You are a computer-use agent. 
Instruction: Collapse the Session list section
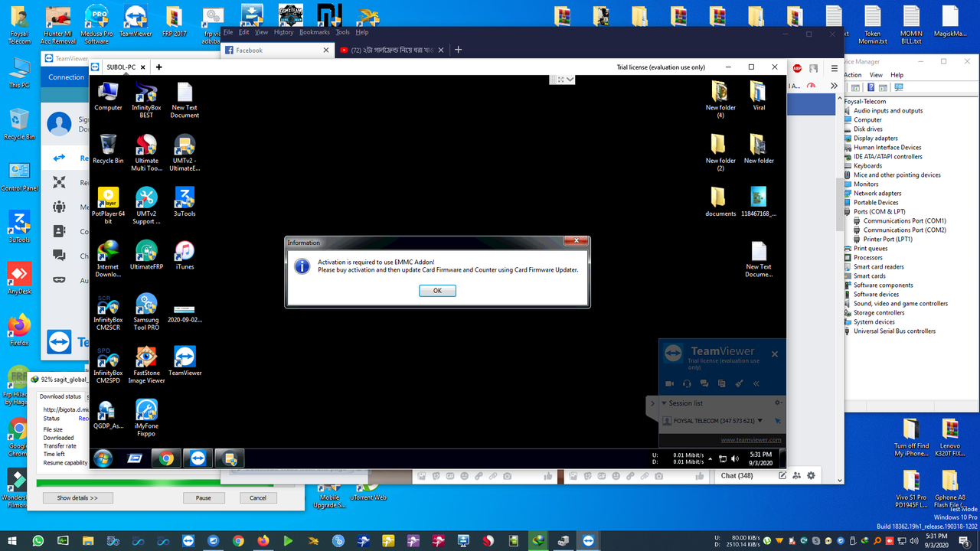point(664,403)
